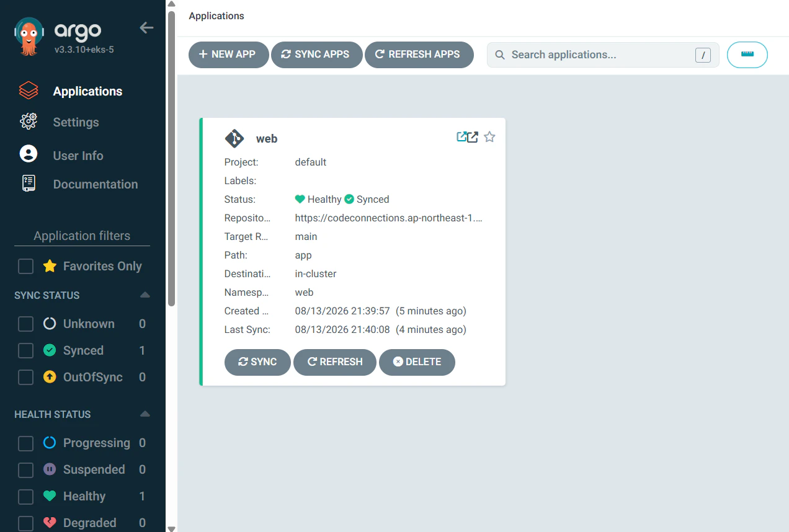Screen dimensions: 789x532
Task: Open Documentation in the sidebar
Action: tap(96, 184)
